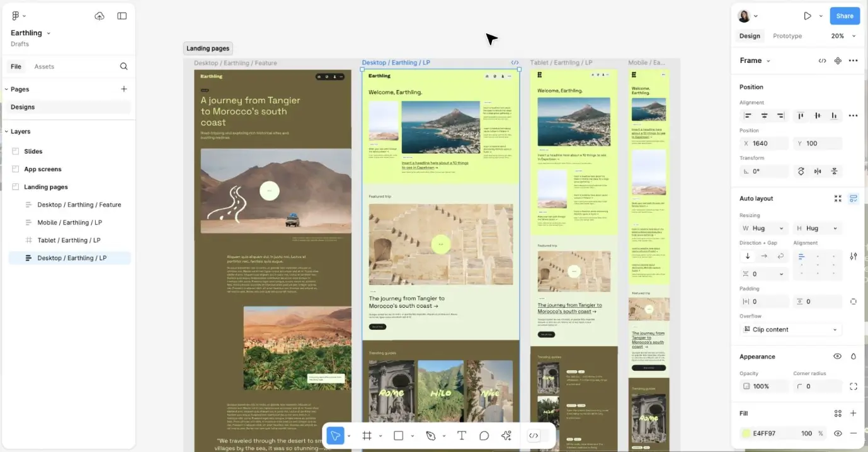This screenshot has height=452, width=868.
Task: Collapse auto layout with shrink icon
Action: 838,198
